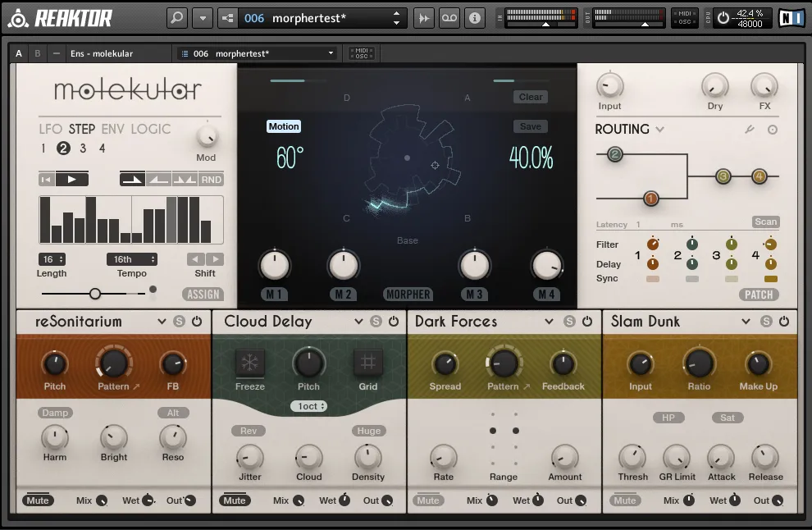Change the 1oct pitch range selector

[308, 406]
